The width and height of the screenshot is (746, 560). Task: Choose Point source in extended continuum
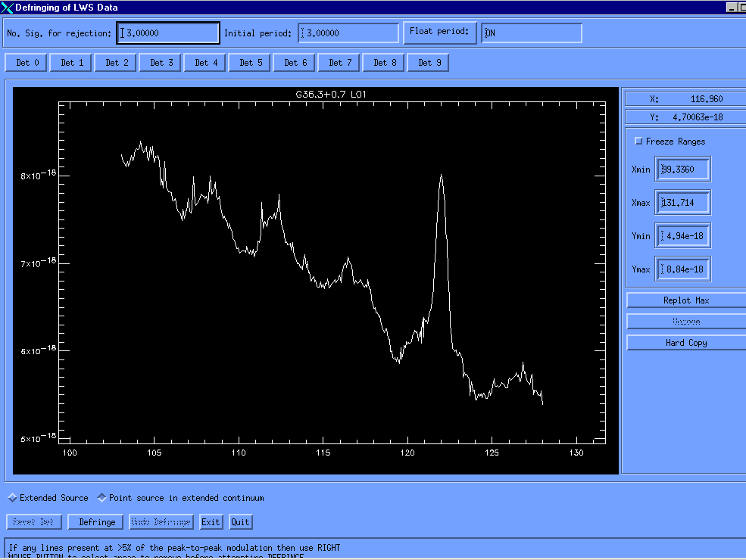[101, 498]
